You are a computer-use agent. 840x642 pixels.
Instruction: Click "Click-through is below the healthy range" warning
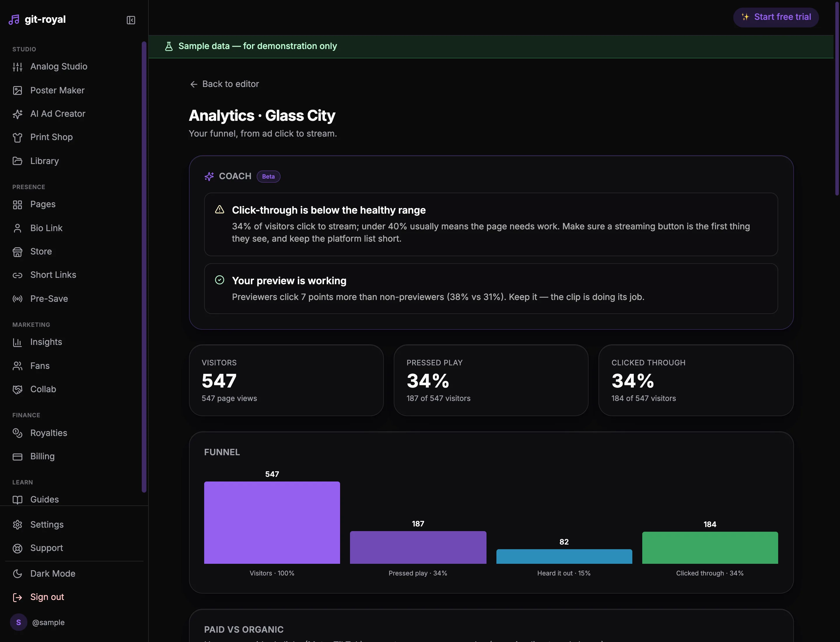pyautogui.click(x=491, y=224)
